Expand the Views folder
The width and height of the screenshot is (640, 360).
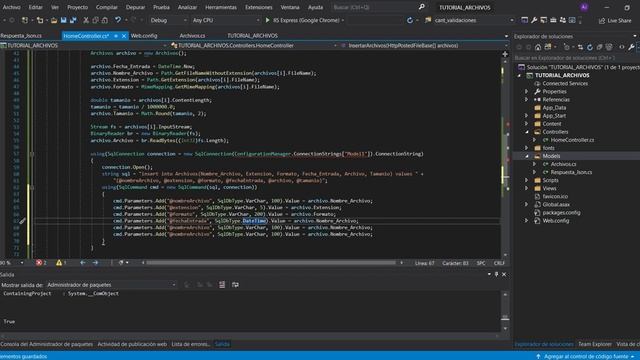[527, 188]
